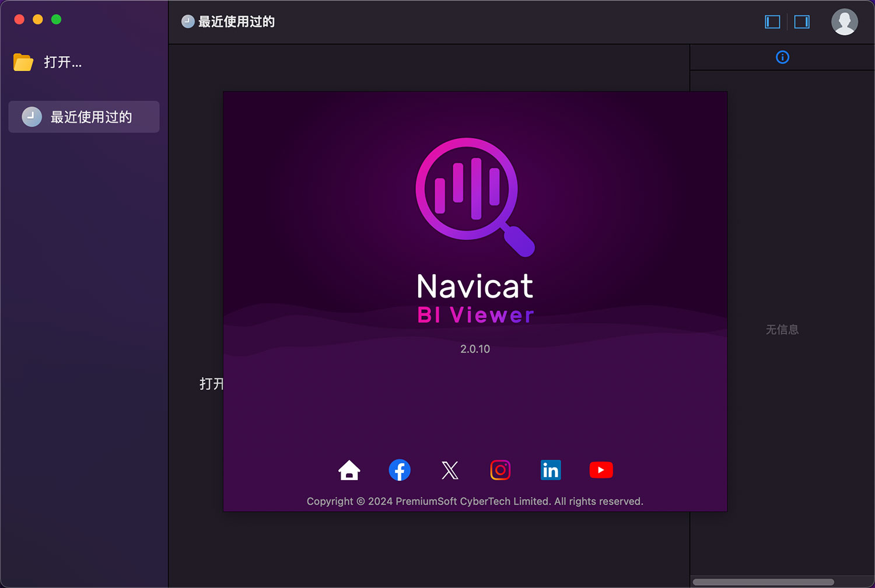Click the X social icon
The height and width of the screenshot is (588, 875).
[x=450, y=470]
